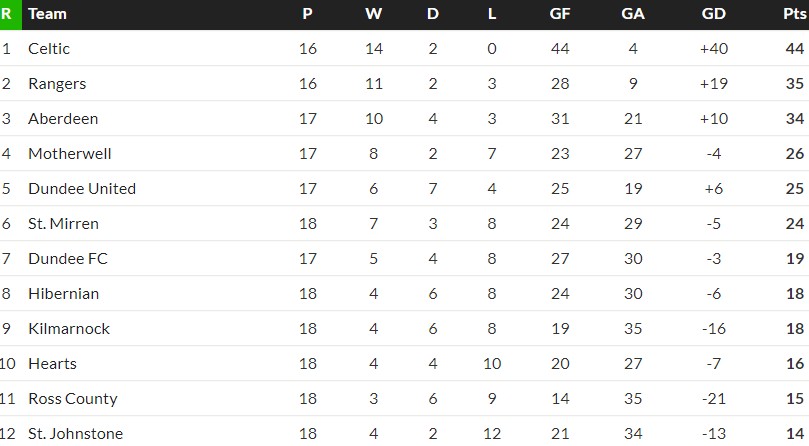The width and height of the screenshot is (809, 446).
Task: Select Aberdeen in the standings
Action: 63,119
